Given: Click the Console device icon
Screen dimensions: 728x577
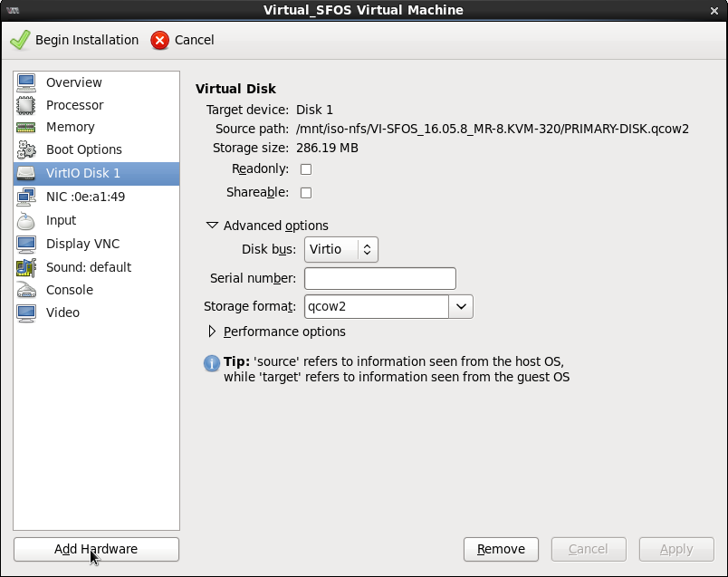Looking at the screenshot, I should (x=26, y=290).
